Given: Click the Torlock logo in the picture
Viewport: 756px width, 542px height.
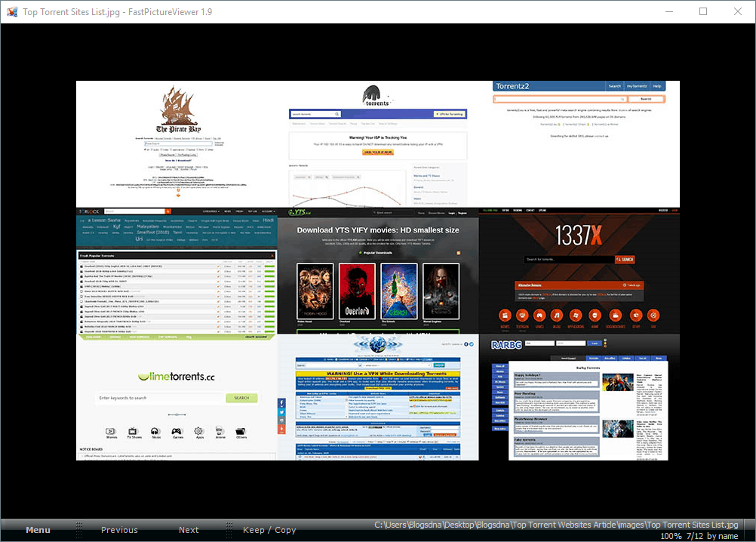Looking at the screenshot, I should (89, 211).
